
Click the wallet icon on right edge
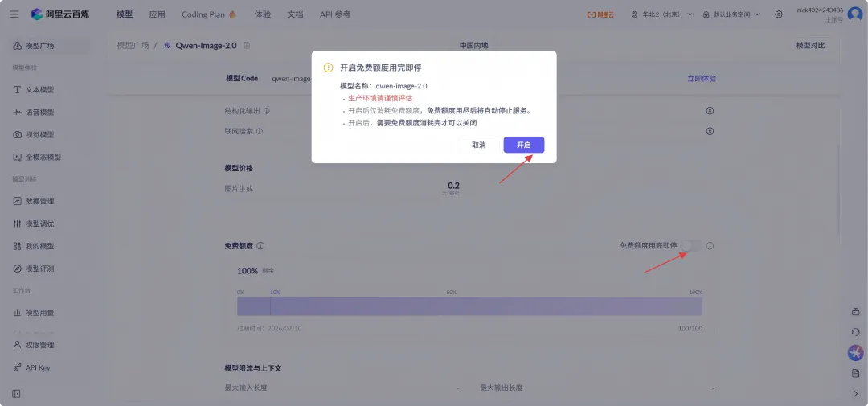[855, 311]
